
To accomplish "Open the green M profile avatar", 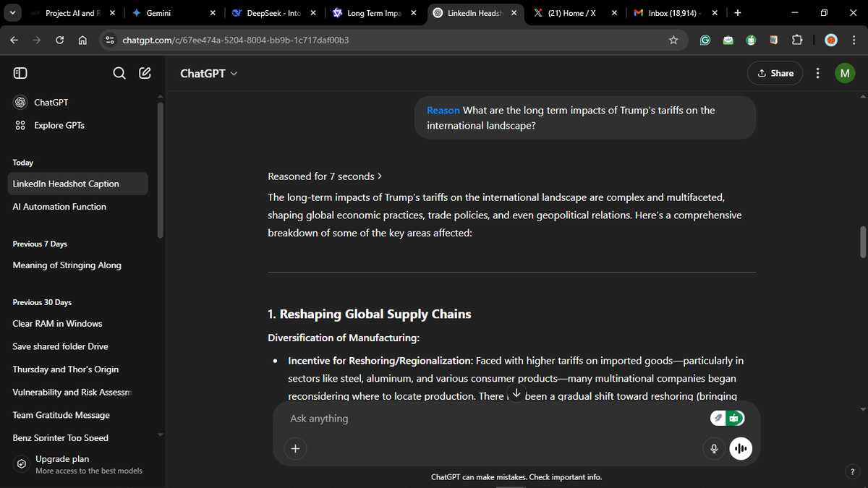I will 844,73.
